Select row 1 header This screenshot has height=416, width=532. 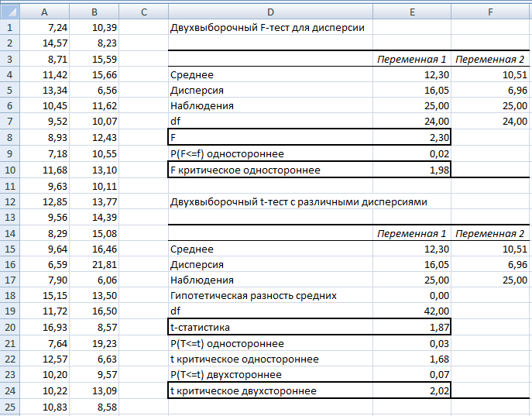click(x=10, y=27)
